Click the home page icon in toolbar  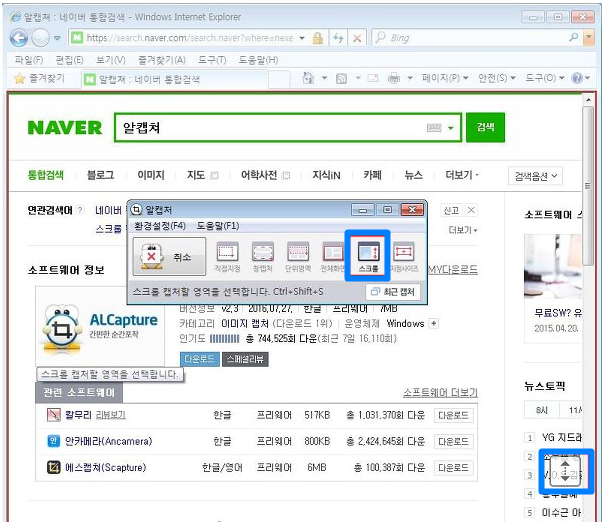coord(308,78)
